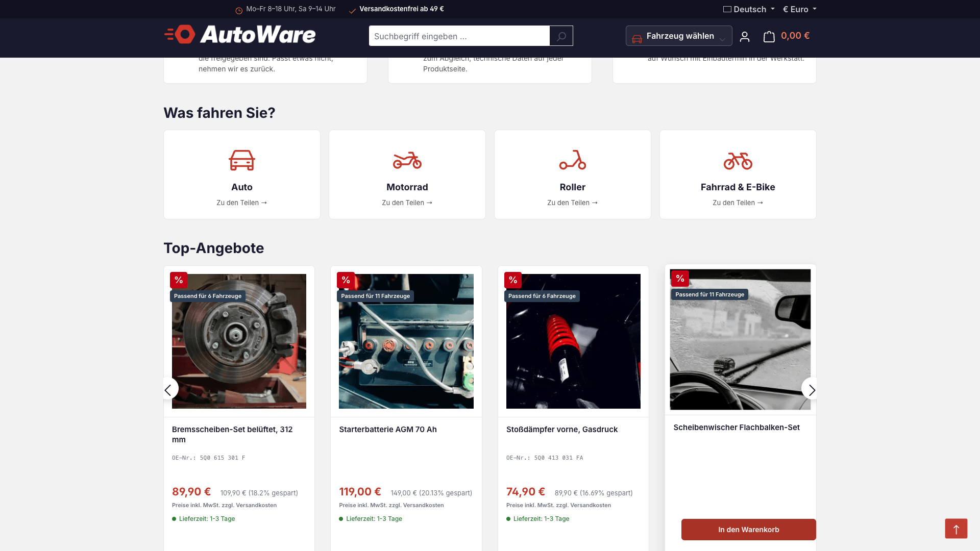Select the Roller scooter icon
The height and width of the screenshot is (551, 980).
pyautogui.click(x=573, y=160)
